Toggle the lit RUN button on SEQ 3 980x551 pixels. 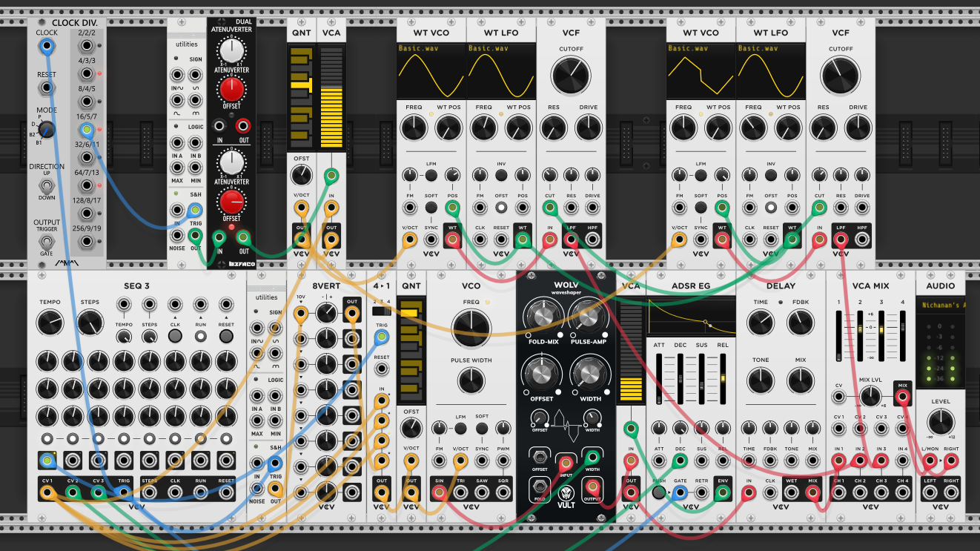[201, 336]
